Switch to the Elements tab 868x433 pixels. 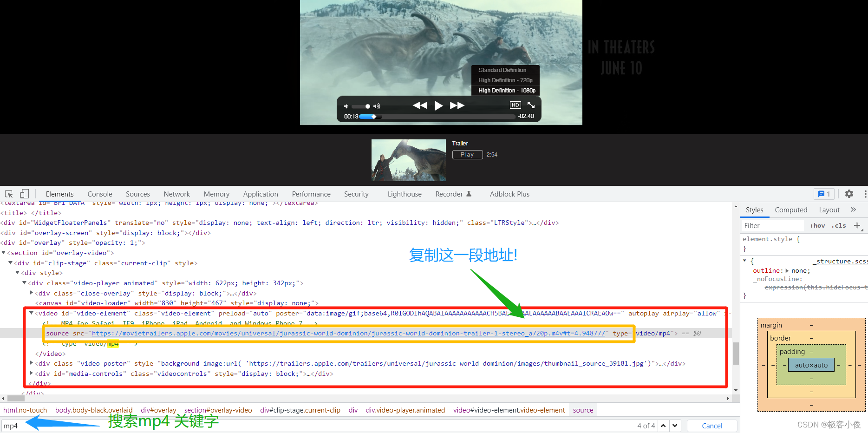pyautogui.click(x=59, y=194)
